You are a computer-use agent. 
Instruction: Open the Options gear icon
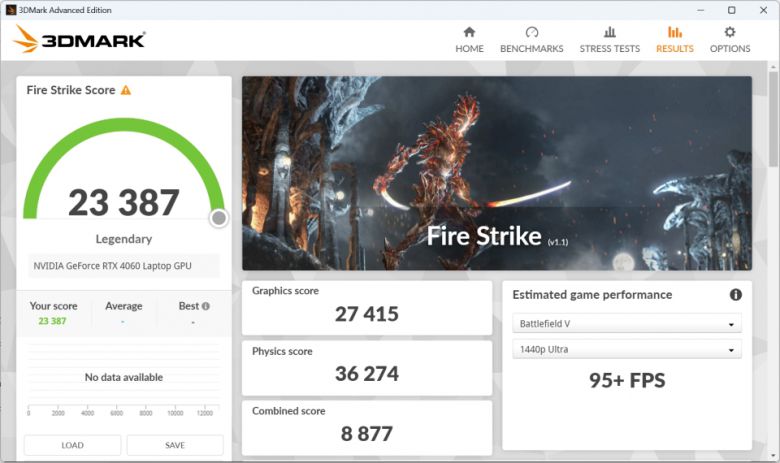click(730, 32)
